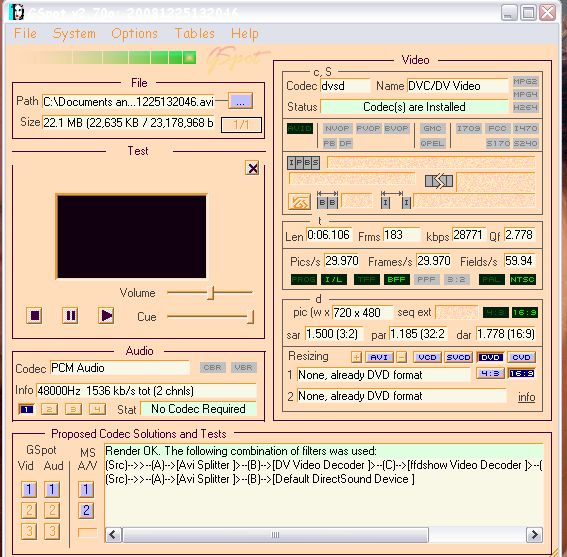Click the QPEL indicator
567x557 pixels.
point(432,144)
